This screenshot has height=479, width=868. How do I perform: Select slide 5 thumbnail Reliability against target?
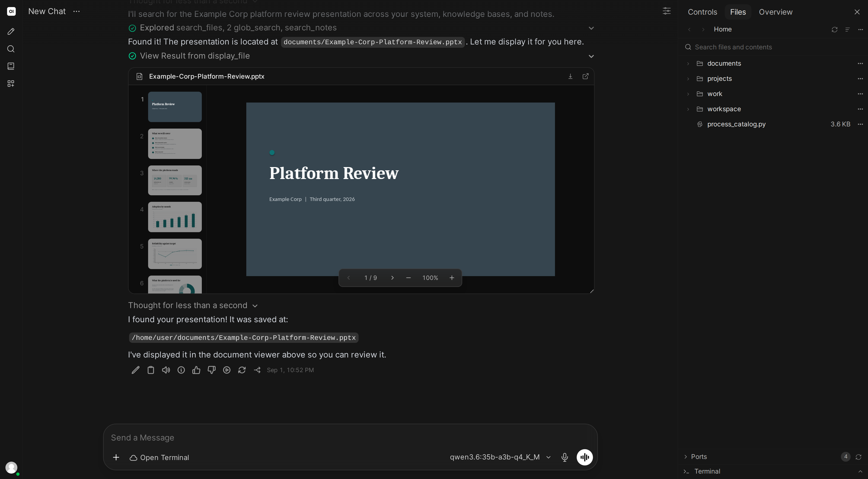click(175, 254)
